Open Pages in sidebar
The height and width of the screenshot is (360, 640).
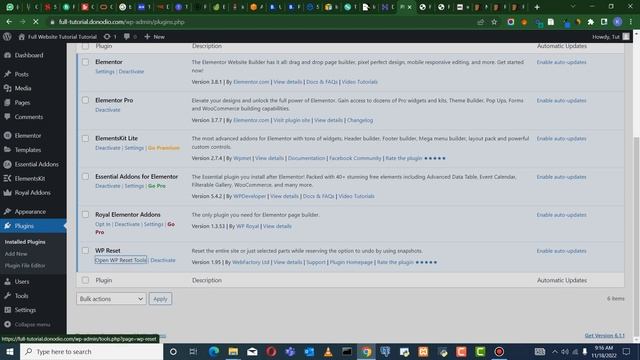point(22,102)
